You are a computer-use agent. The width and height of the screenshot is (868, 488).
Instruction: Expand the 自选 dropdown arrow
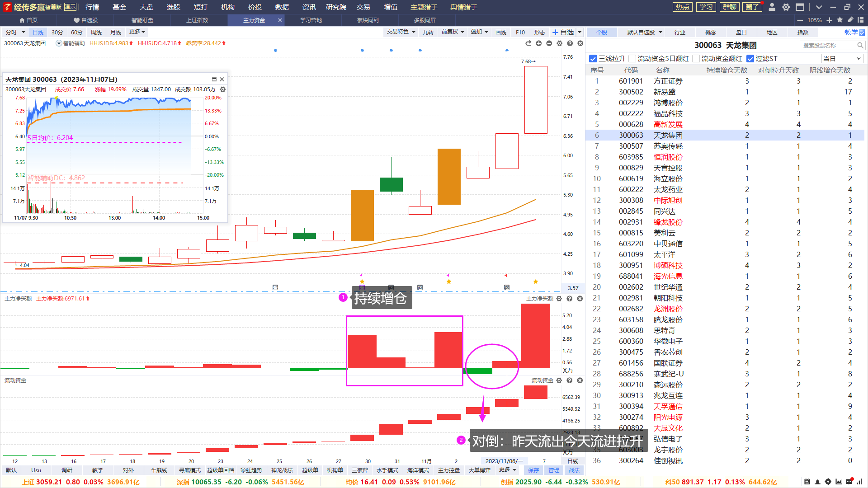click(x=580, y=32)
